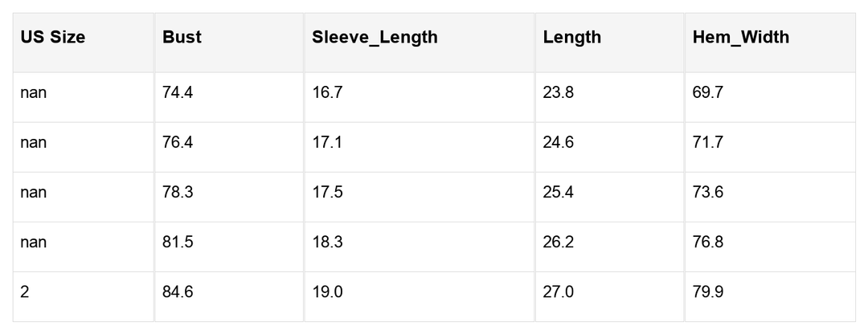
Task: Click the nan cell beside Bust 81.5
Action: [34, 242]
